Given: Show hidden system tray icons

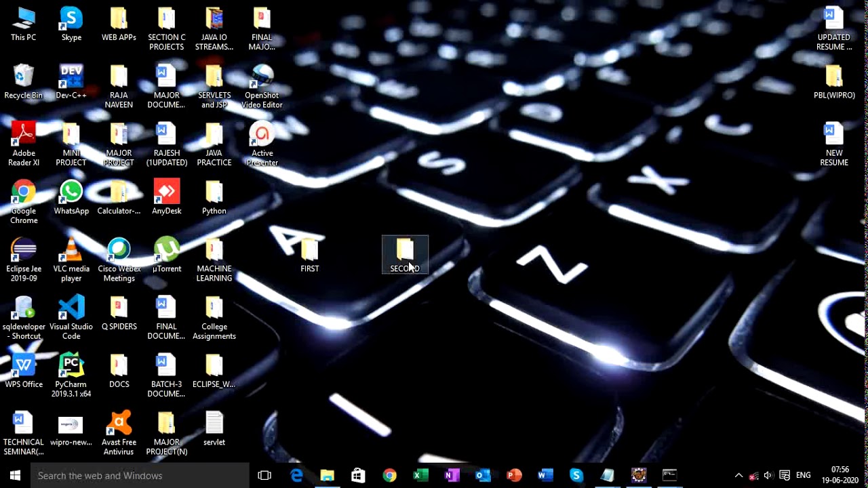Looking at the screenshot, I should pos(739,475).
